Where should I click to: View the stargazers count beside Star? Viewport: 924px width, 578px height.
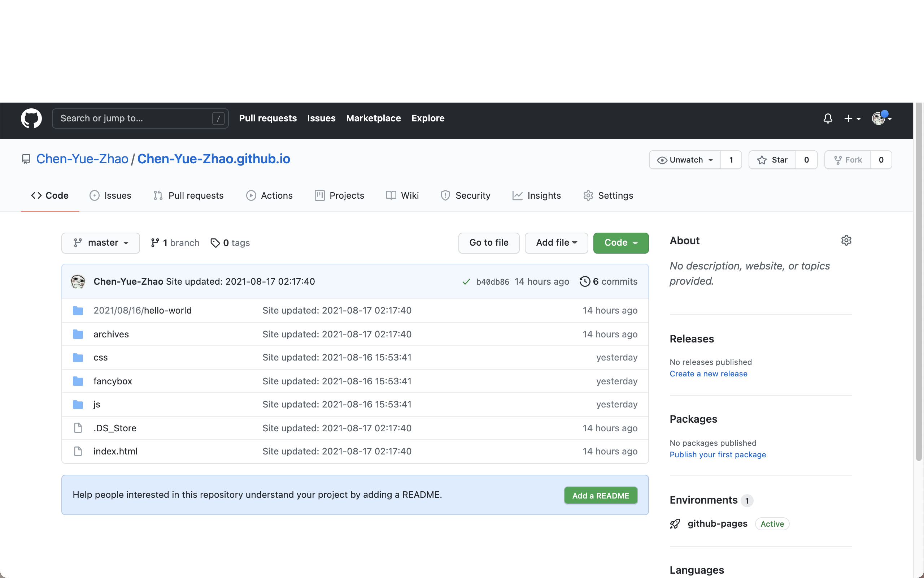click(806, 160)
